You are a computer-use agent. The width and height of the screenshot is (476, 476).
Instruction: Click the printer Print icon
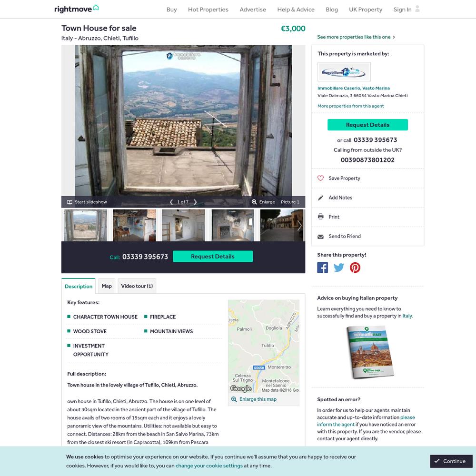point(320,217)
